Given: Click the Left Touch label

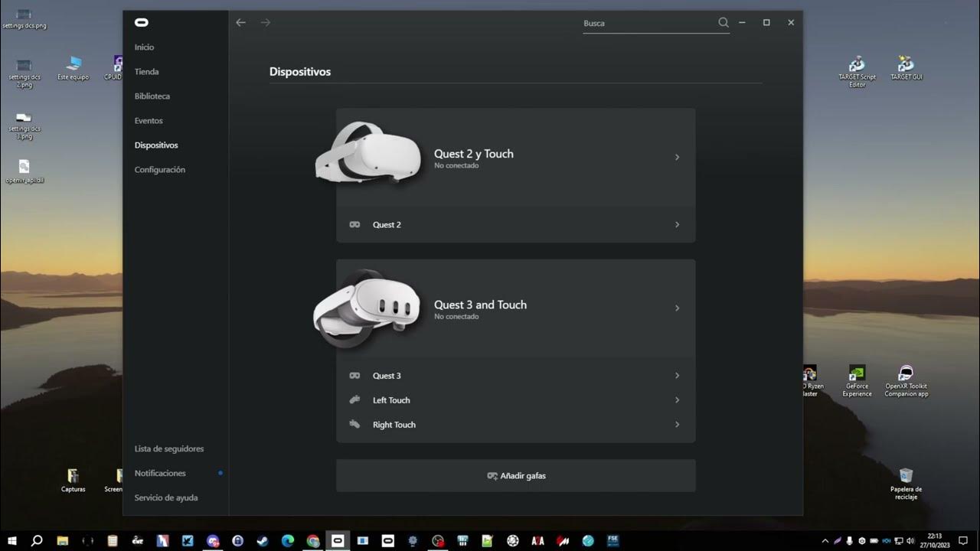Looking at the screenshot, I should (x=391, y=400).
